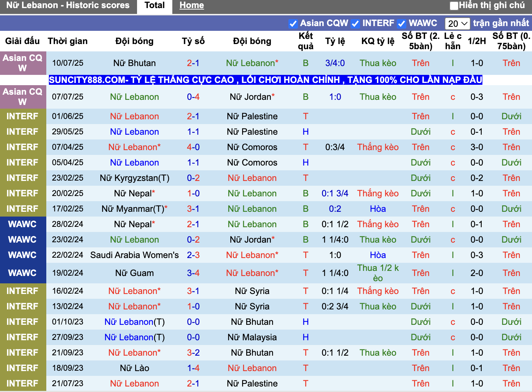Open Nữ Palestine on 01/06/25 row
Image resolution: width=532 pixels, height=392 pixels.
pyautogui.click(x=252, y=116)
